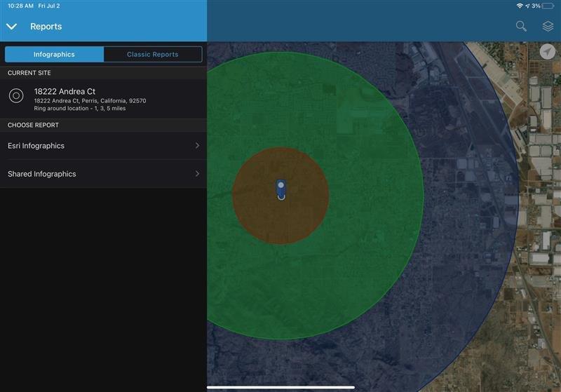This screenshot has height=392, width=561.
Task: Open Esri Infographics list
Action: [103, 146]
